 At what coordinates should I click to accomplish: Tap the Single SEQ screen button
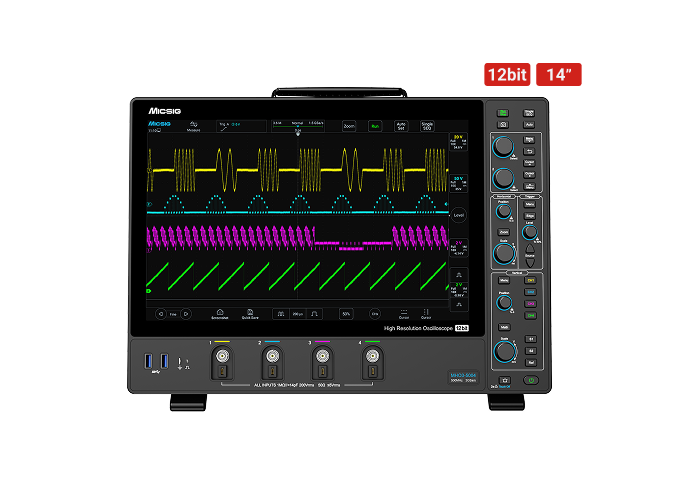pos(427,126)
